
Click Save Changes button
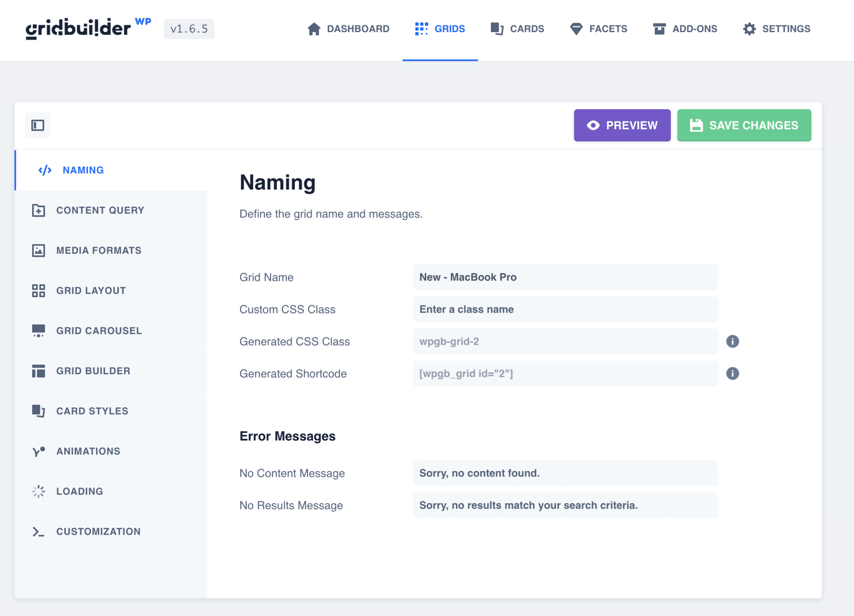pos(744,125)
